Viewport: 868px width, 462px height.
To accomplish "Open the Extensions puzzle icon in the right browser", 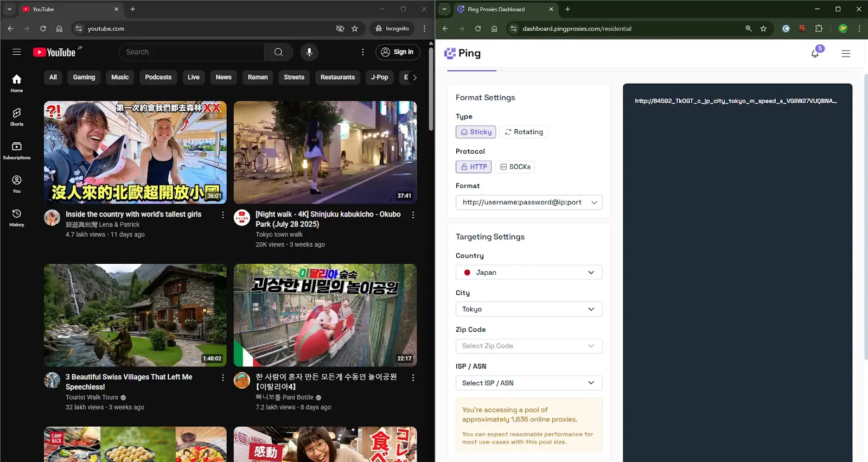I will click(x=819, y=29).
